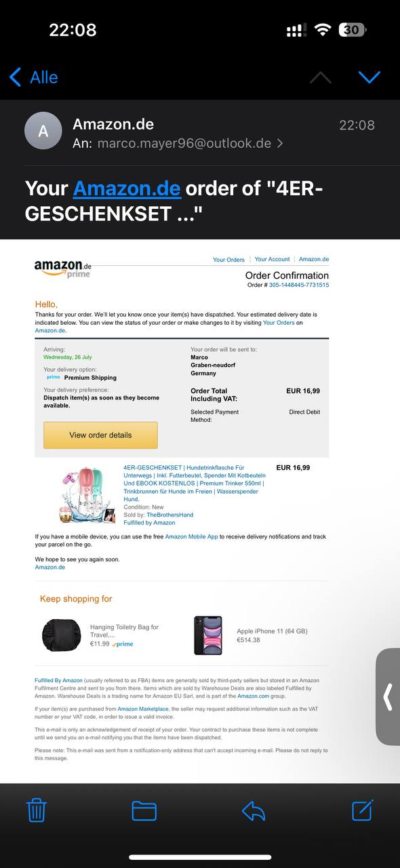Image resolution: width=400 pixels, height=868 pixels.
Task: Expand recipient details chevron after email address
Action: [x=280, y=143]
